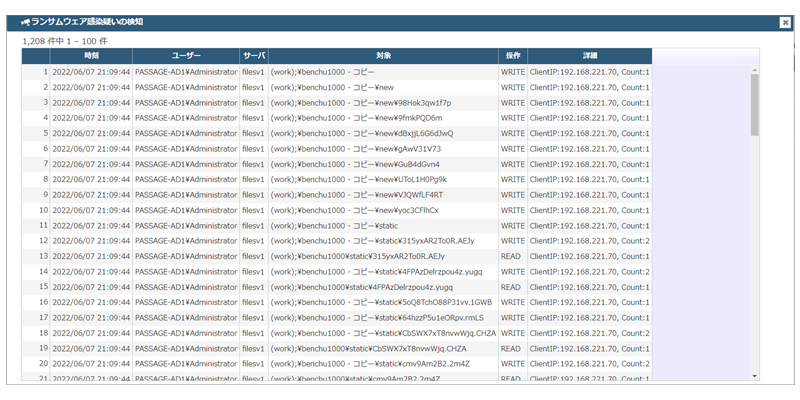Click the scrollbar down arrow
This screenshot has width=800, height=400.
pyautogui.click(x=755, y=376)
